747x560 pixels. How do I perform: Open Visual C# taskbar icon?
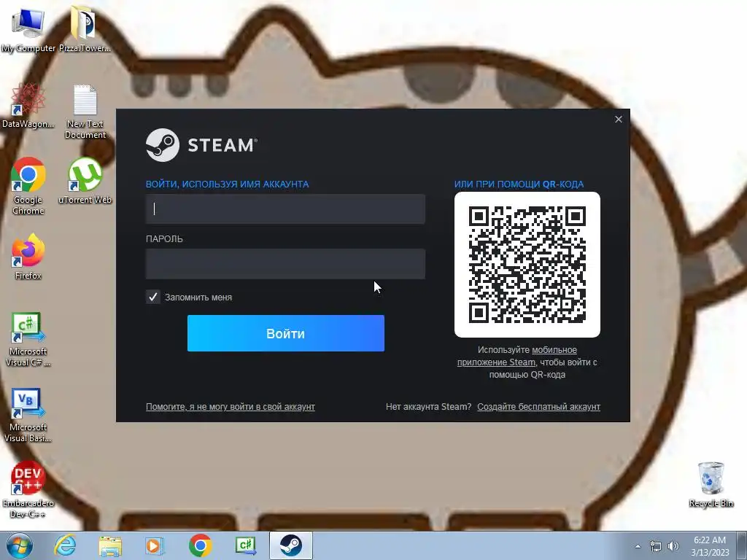[246, 545]
